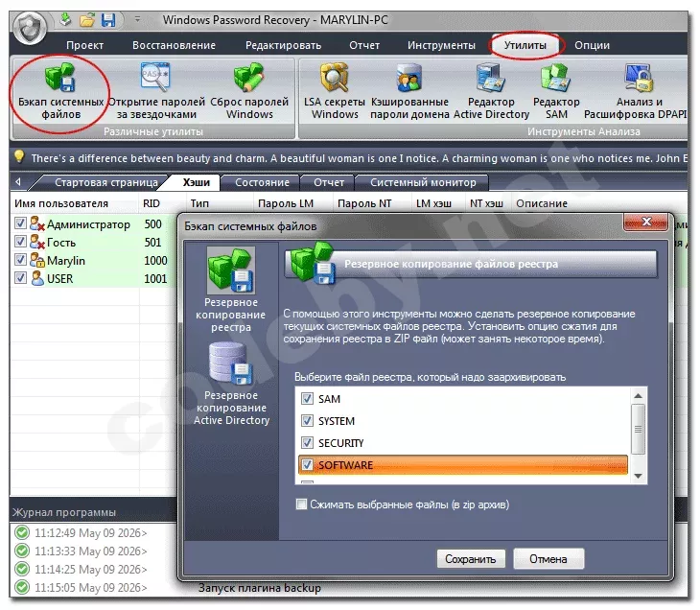
Task: Launch the asterisk password revealer tool
Action: [x=155, y=77]
